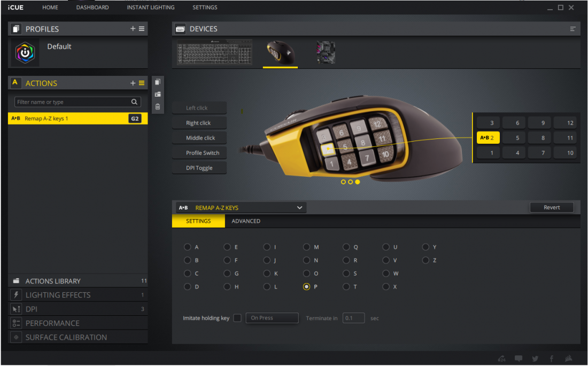
Task: Enable the Imitate holding key checkbox
Action: pos(237,318)
